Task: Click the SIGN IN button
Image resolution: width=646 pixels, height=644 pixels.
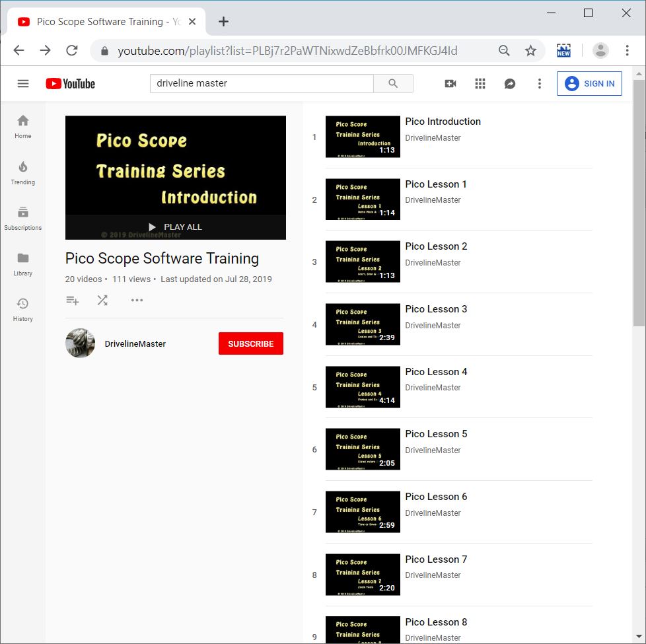Action: pos(589,84)
